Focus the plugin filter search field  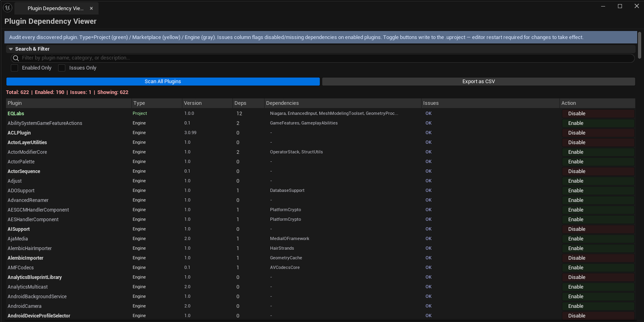click(323, 58)
